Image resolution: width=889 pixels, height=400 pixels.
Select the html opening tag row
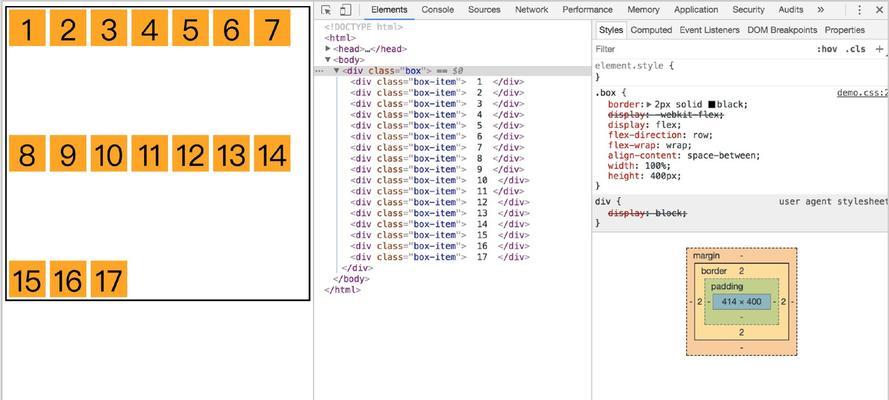(x=340, y=38)
